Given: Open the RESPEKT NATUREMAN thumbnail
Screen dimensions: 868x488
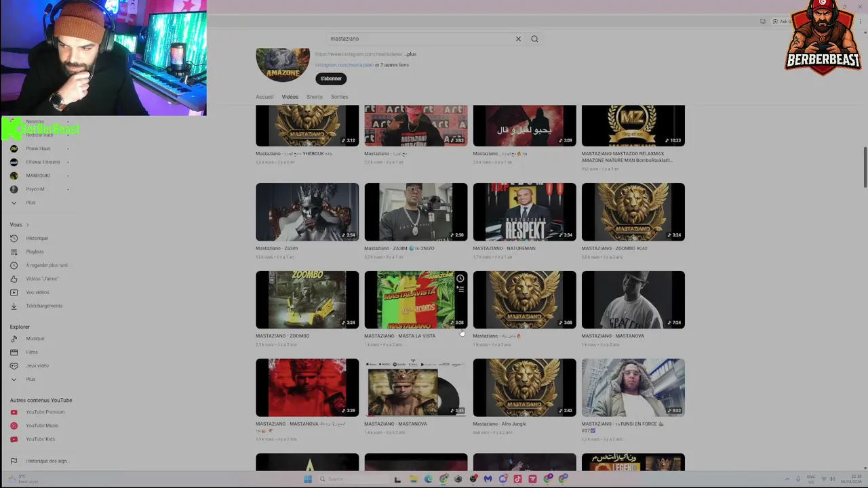Looking at the screenshot, I should pyautogui.click(x=524, y=212).
